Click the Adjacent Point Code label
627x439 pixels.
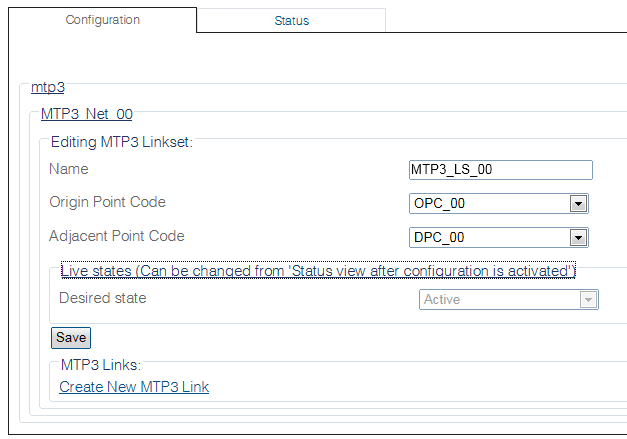[117, 236]
